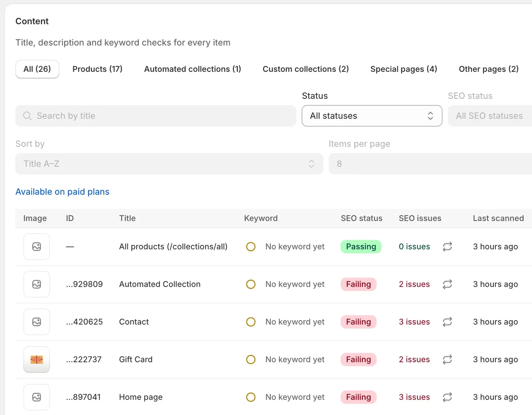This screenshot has width=532, height=415.
Task: Switch to Other pages (2) tab
Action: tap(488, 69)
